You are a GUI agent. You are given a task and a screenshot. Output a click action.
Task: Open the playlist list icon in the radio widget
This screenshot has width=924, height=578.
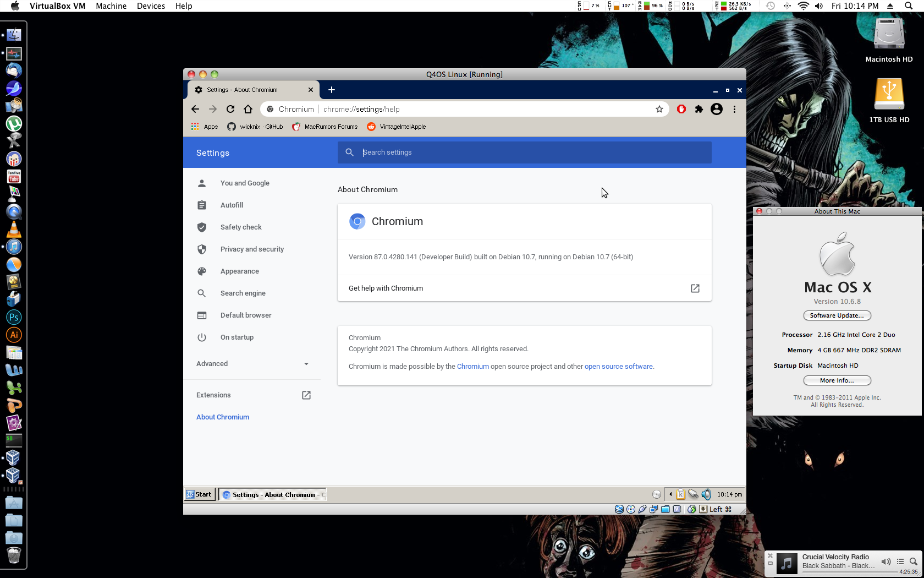click(x=900, y=562)
